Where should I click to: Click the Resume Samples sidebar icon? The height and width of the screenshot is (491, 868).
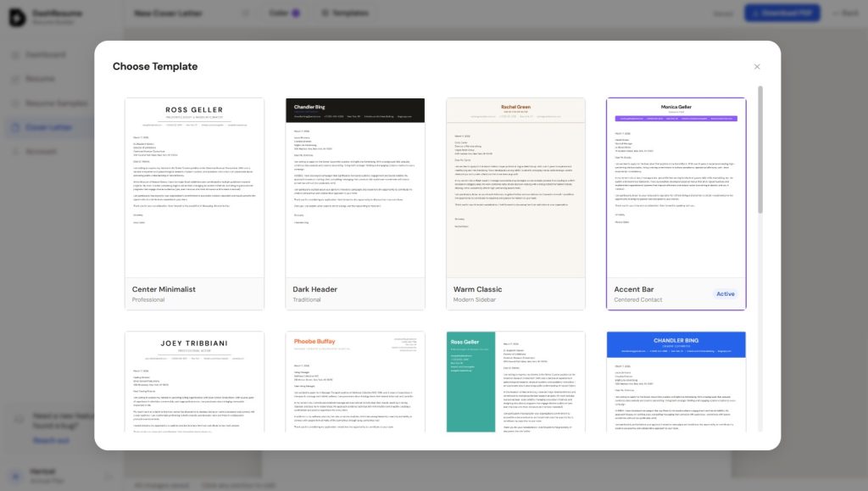tap(14, 103)
